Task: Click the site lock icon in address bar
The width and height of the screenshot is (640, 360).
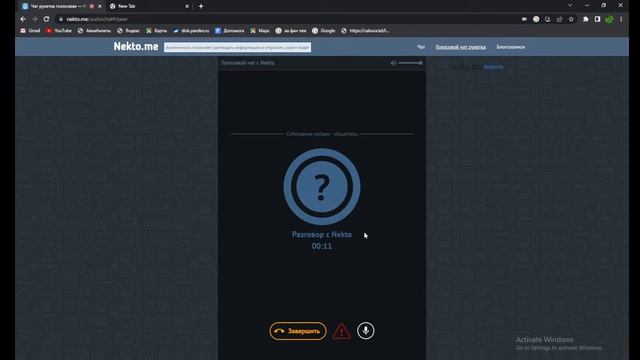Action: 61,19
